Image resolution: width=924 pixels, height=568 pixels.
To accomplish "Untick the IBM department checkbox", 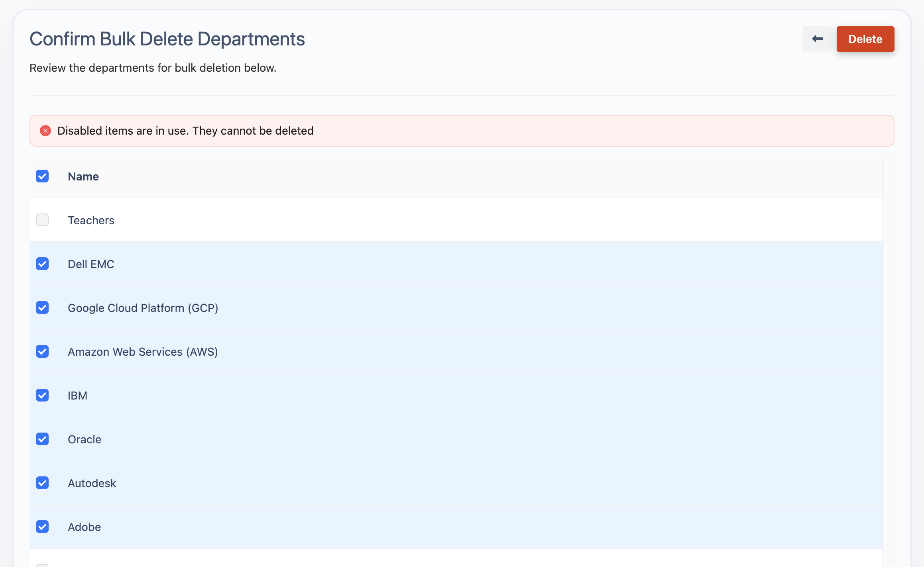I will pyautogui.click(x=42, y=395).
